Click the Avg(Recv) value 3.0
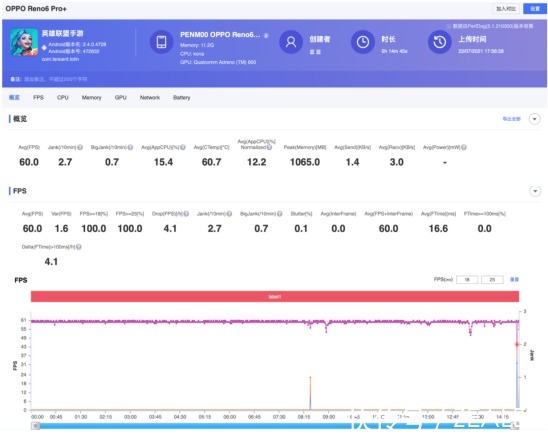This screenshot has width=548, height=438. point(397,162)
